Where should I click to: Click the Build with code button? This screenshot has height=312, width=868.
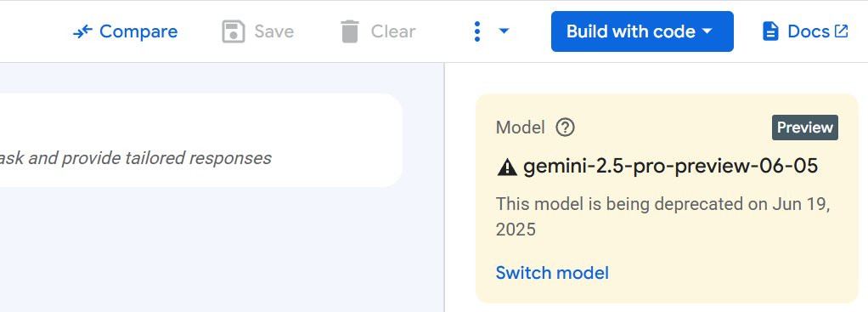coord(642,31)
